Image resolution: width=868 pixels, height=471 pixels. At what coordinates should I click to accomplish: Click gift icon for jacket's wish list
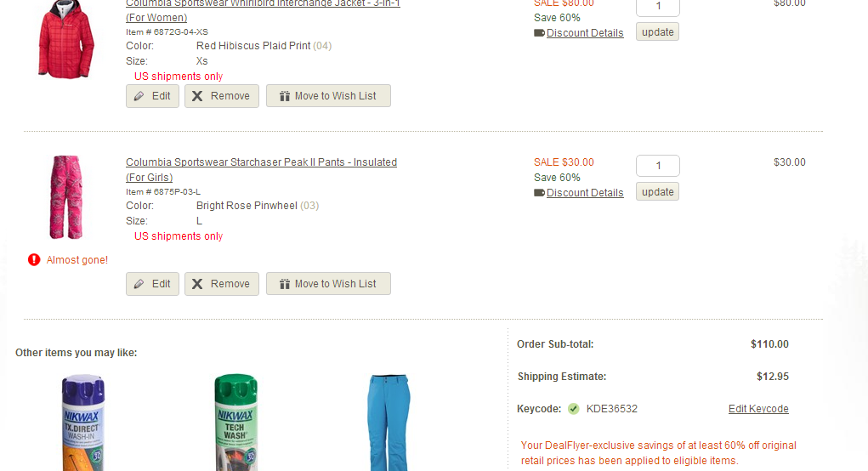(x=285, y=96)
